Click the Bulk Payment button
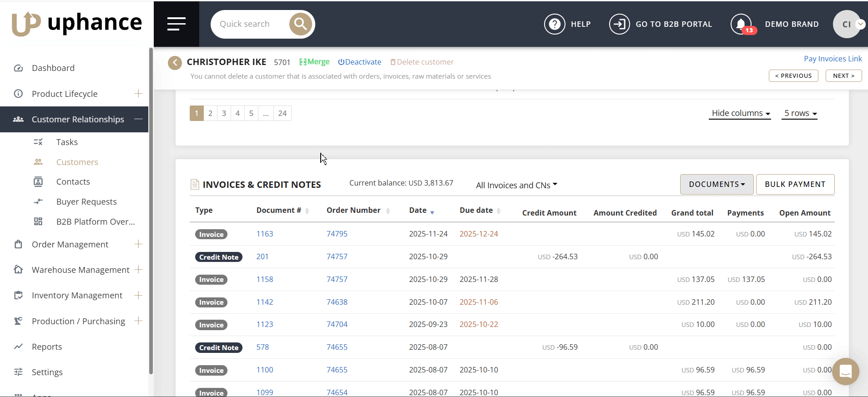The width and height of the screenshot is (868, 397). click(x=795, y=184)
